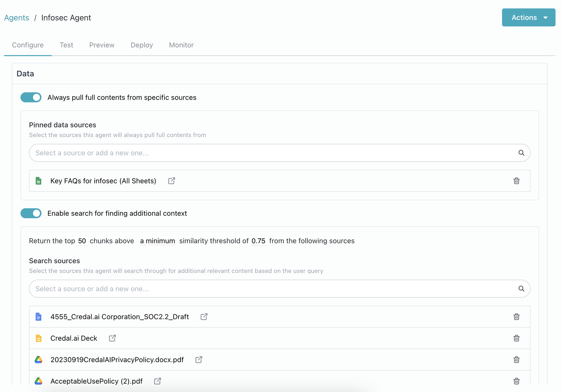Delete Key FAQs for infosec source
This screenshot has width=561, height=392.
(516, 181)
